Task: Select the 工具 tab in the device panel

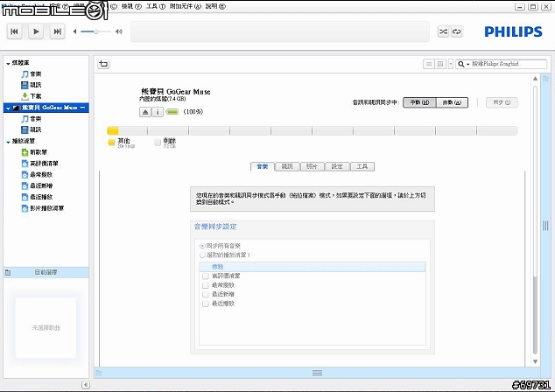Action: point(362,166)
